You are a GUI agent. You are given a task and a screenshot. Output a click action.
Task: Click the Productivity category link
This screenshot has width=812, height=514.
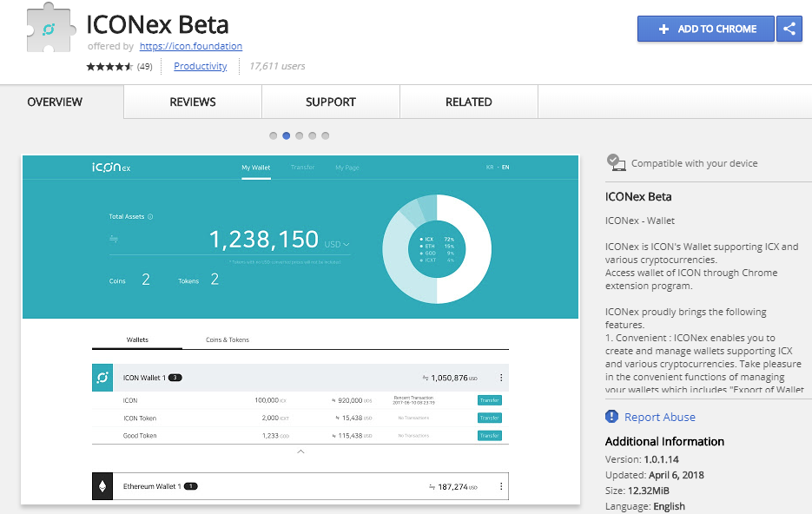201,66
